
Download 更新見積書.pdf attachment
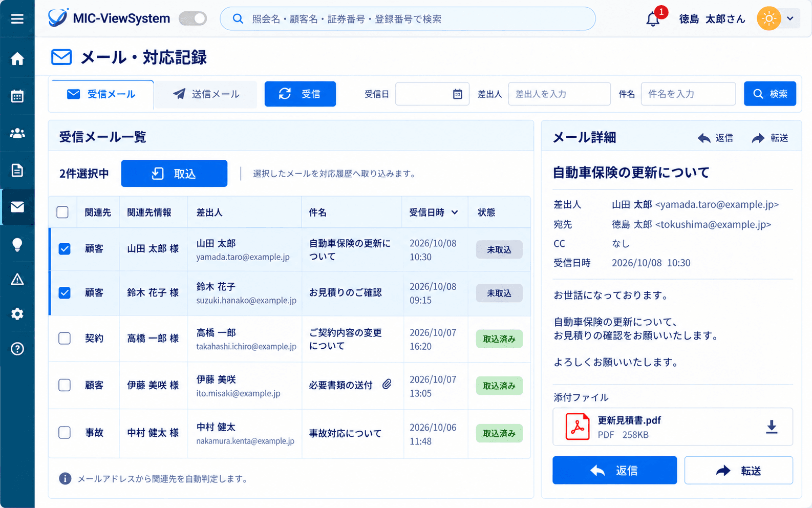coord(772,427)
